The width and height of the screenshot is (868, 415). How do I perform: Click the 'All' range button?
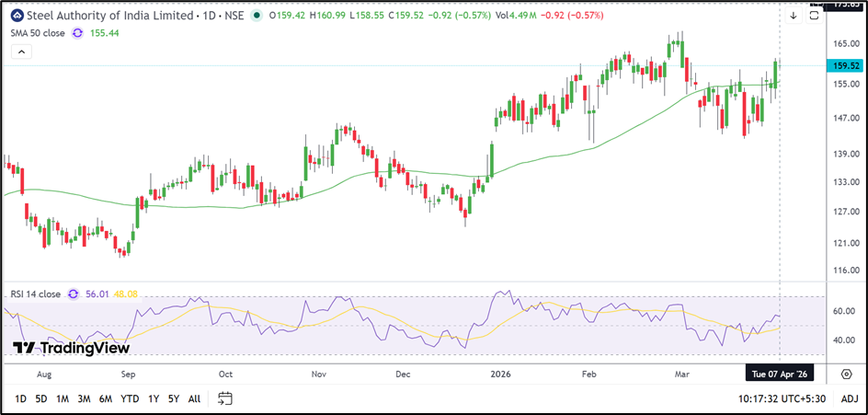point(194,398)
